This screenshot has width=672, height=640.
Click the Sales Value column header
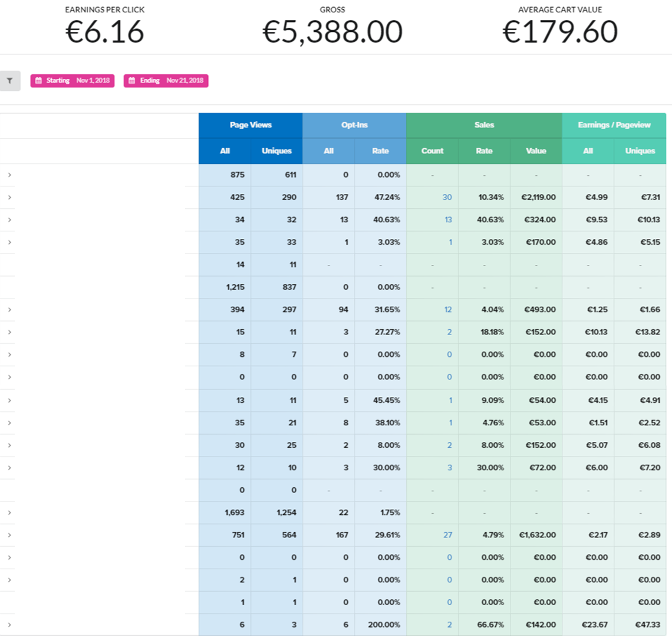pyautogui.click(x=536, y=151)
